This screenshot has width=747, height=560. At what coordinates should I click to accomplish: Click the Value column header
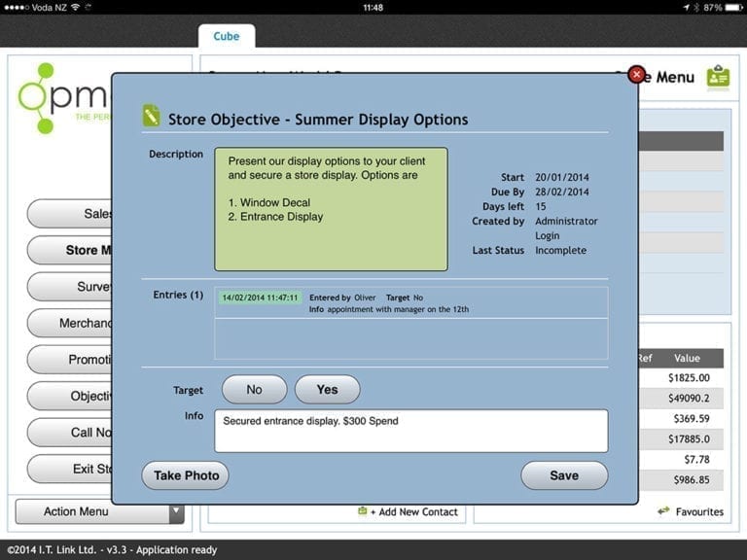coord(687,358)
